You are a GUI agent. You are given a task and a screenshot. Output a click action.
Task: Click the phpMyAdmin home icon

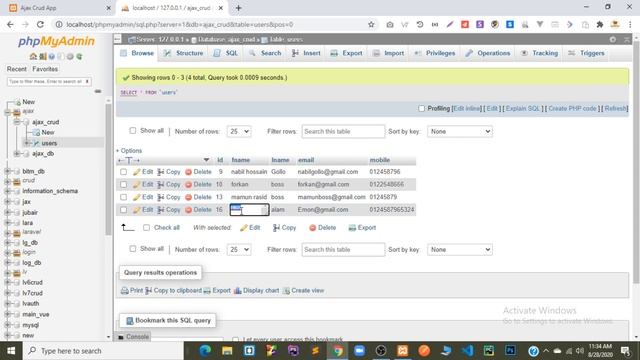pos(33,56)
